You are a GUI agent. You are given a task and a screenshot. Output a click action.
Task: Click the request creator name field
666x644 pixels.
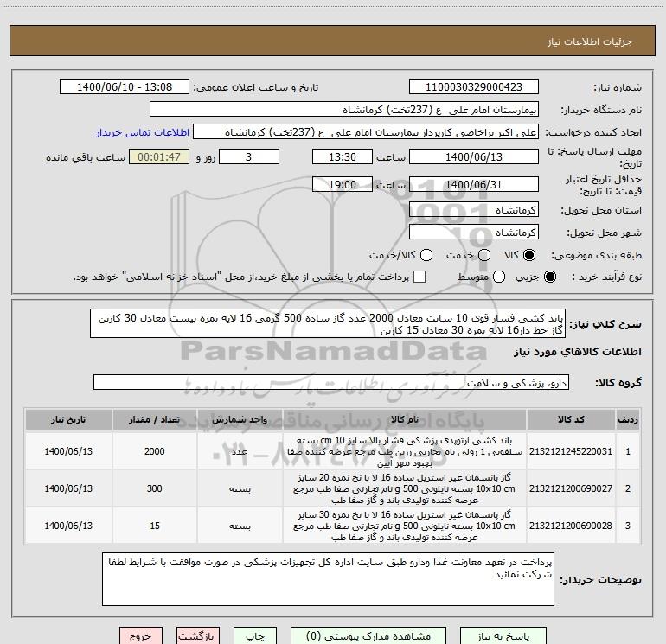coord(366,132)
